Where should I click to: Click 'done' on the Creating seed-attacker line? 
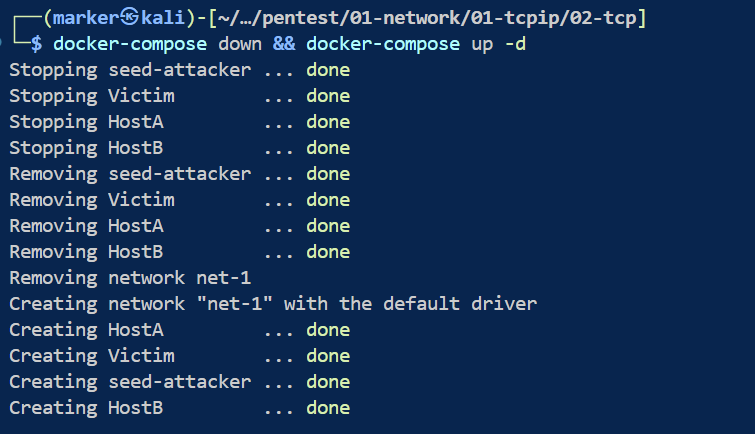328,382
